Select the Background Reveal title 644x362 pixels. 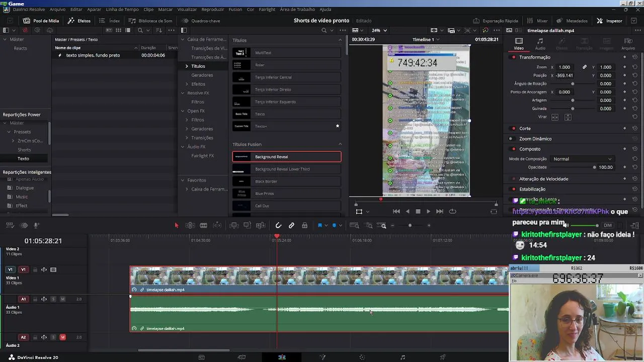[x=287, y=157]
